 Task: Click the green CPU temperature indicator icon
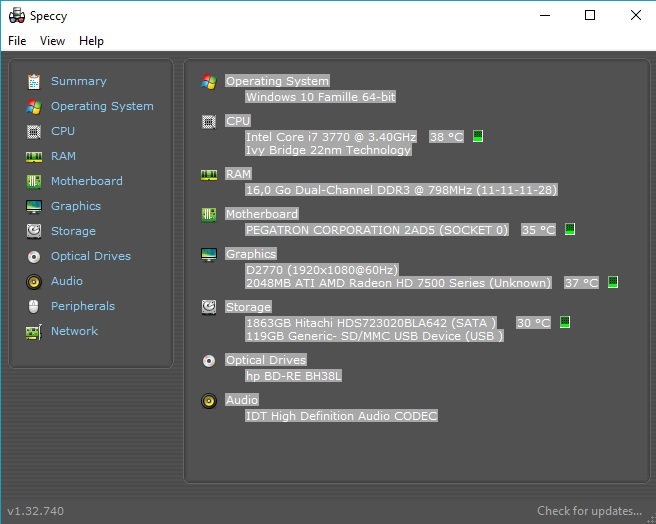478,136
